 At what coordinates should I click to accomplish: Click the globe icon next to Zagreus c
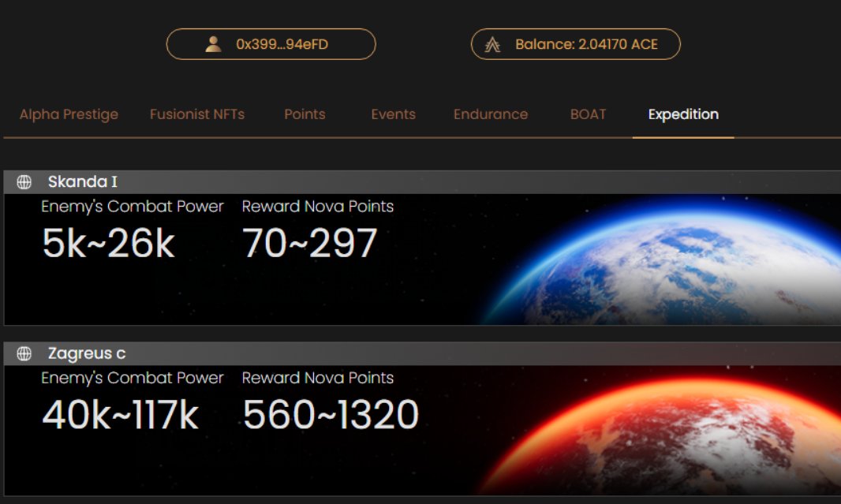click(x=24, y=354)
